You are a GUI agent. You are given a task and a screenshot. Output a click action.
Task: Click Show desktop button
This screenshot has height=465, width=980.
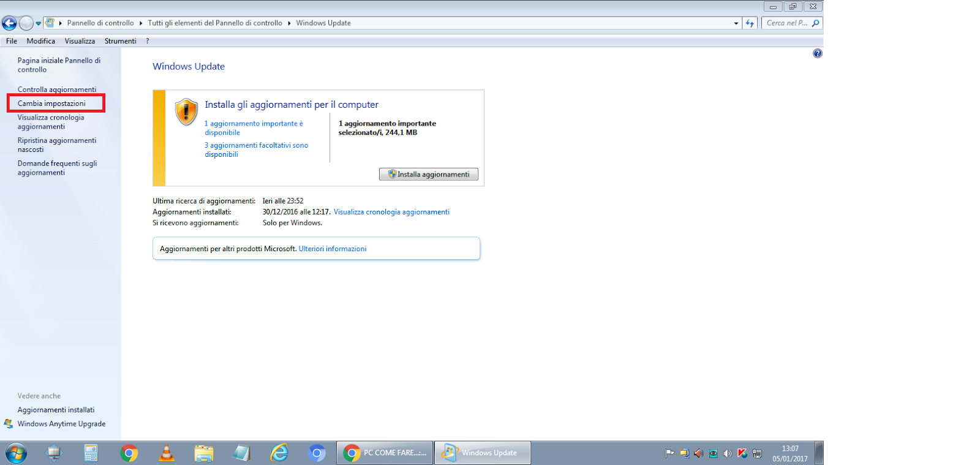pyautogui.click(x=820, y=453)
